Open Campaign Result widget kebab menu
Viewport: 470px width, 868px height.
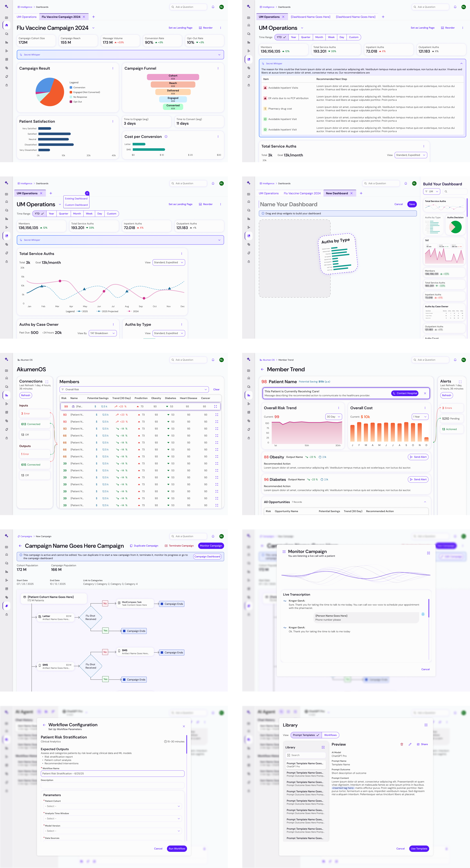click(113, 68)
